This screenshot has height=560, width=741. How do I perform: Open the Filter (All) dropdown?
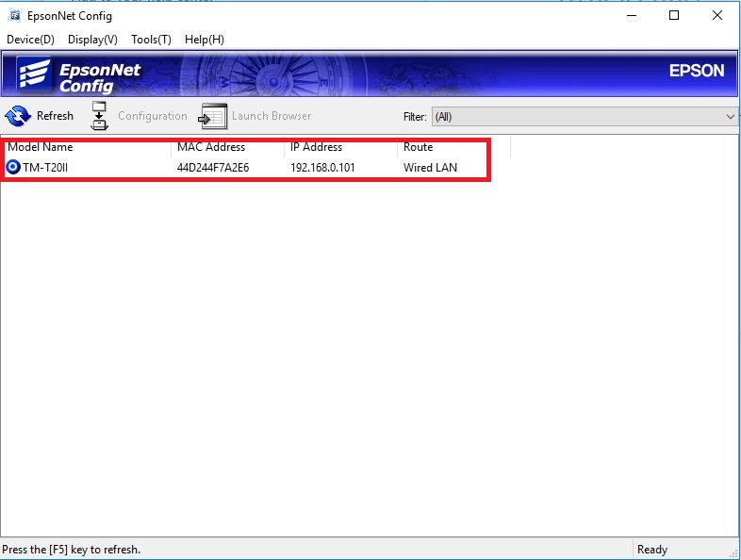coord(585,116)
